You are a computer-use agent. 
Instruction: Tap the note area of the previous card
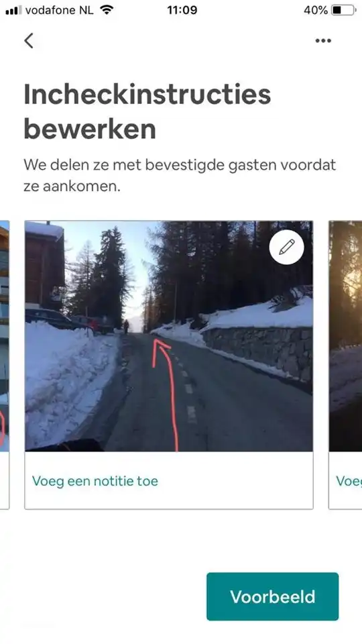point(5,480)
